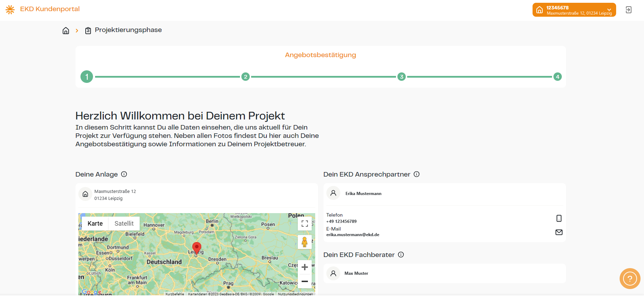644x296 pixels.
Task: Click the logout icon in the header
Action: click(x=629, y=10)
